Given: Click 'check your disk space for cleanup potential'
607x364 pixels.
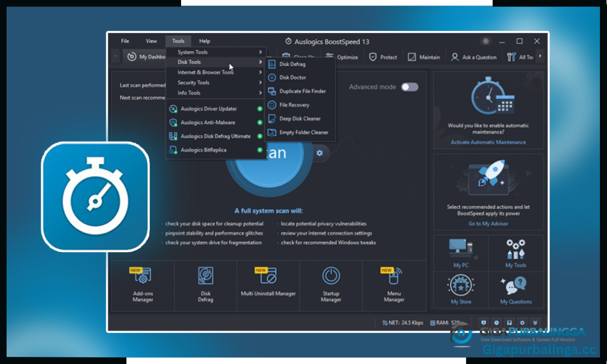Looking at the screenshot, I should [x=214, y=223].
